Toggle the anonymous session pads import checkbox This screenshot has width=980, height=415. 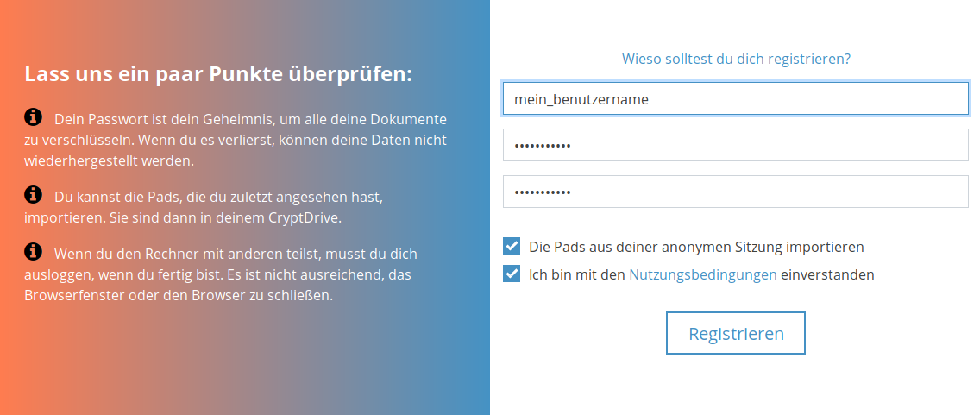point(512,247)
